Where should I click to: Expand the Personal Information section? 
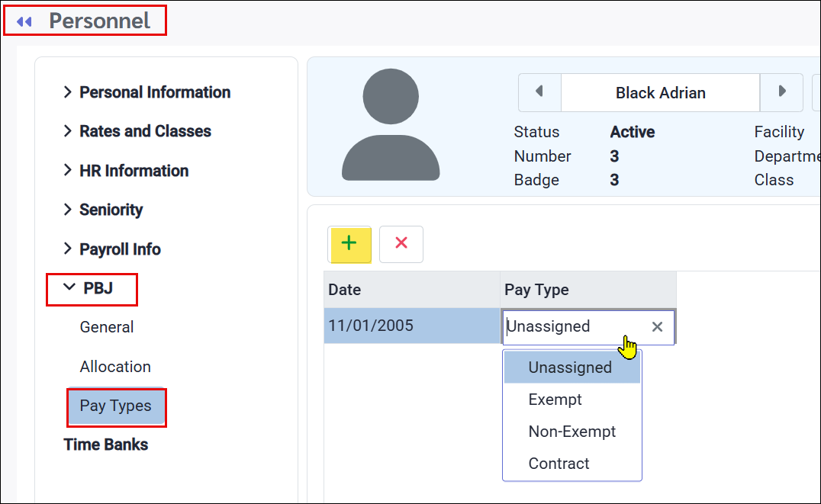tap(147, 92)
